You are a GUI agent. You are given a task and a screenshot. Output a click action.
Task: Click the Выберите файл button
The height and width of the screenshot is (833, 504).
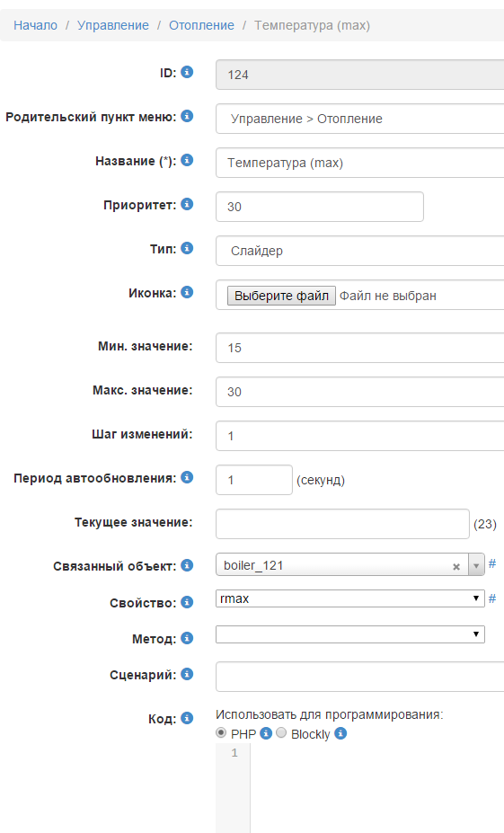point(281,296)
